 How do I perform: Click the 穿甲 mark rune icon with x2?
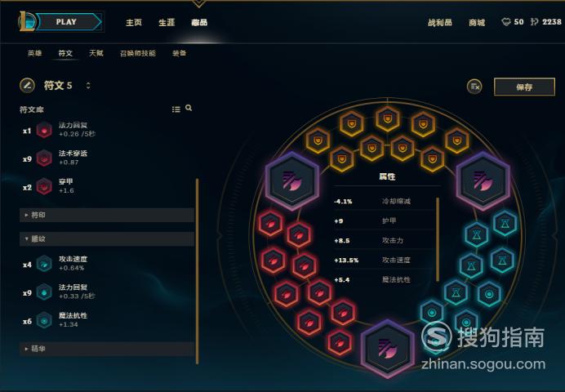tap(44, 186)
